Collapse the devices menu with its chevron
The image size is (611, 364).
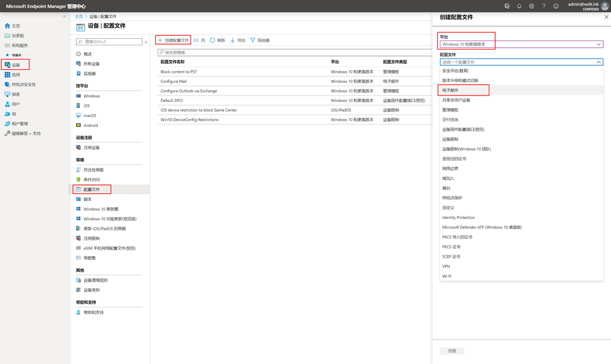(x=146, y=42)
